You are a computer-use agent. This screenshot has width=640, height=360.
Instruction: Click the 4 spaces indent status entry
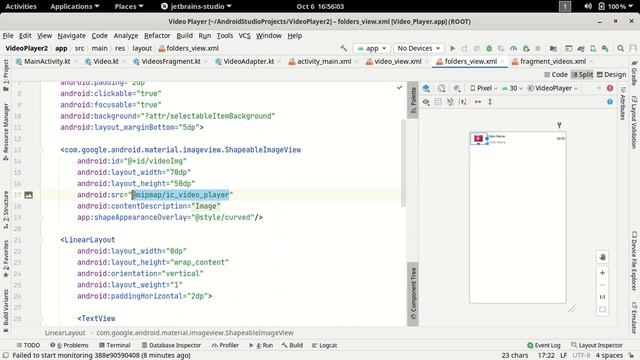[x=609, y=355]
